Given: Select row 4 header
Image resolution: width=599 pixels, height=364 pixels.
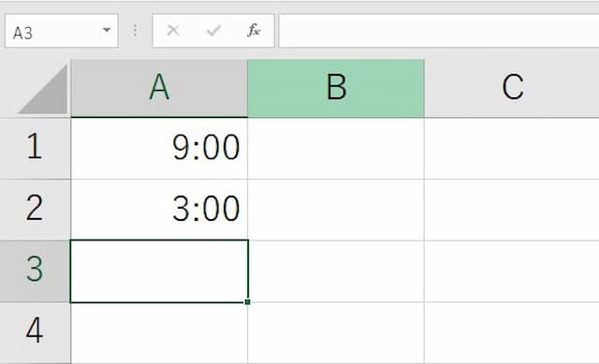Looking at the screenshot, I should tap(36, 333).
